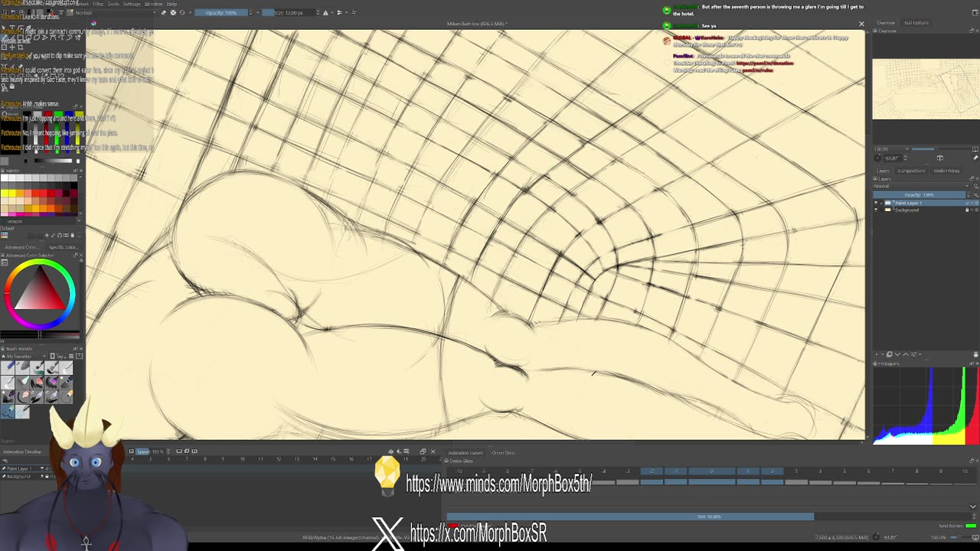Image resolution: width=980 pixels, height=551 pixels.
Task: Switch to the Undo History tab
Action: click(946, 171)
